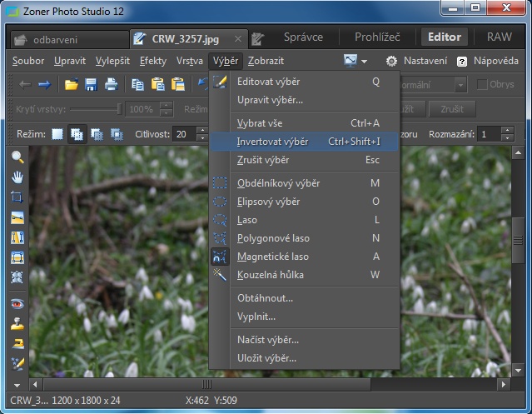Select the Effect Brush tool
Viewport: 532px width, 414px height.
point(17,364)
